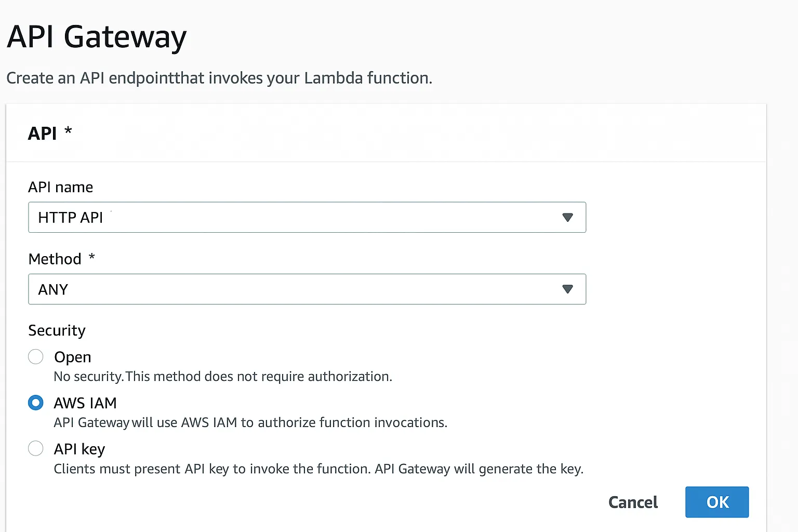Viewport: 798px width, 532px height.
Task: Click the "Method" field label
Action: point(55,259)
